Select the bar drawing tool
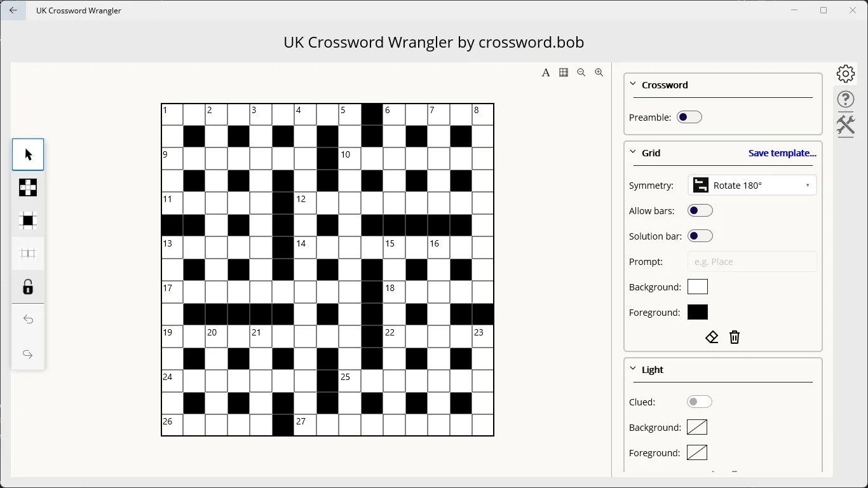 coord(28,254)
